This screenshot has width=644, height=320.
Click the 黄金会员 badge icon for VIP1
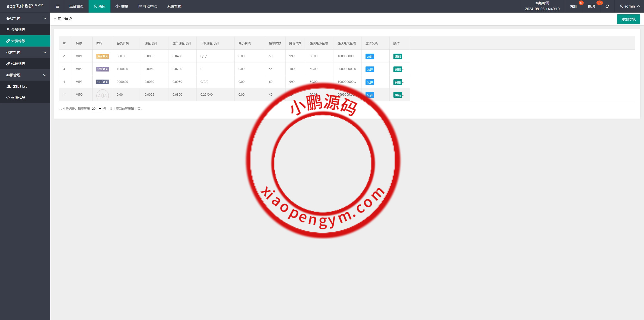pos(102,56)
